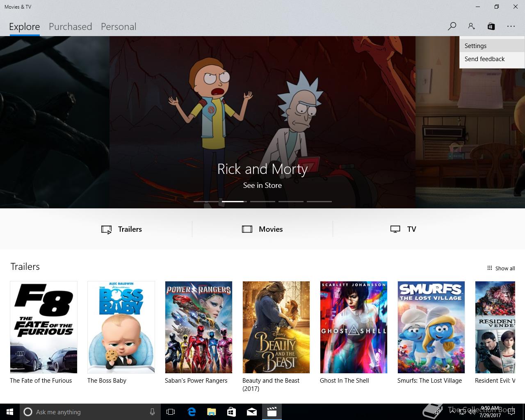525x420 pixels.
Task: Click the account sign-in icon
Action: point(471,26)
